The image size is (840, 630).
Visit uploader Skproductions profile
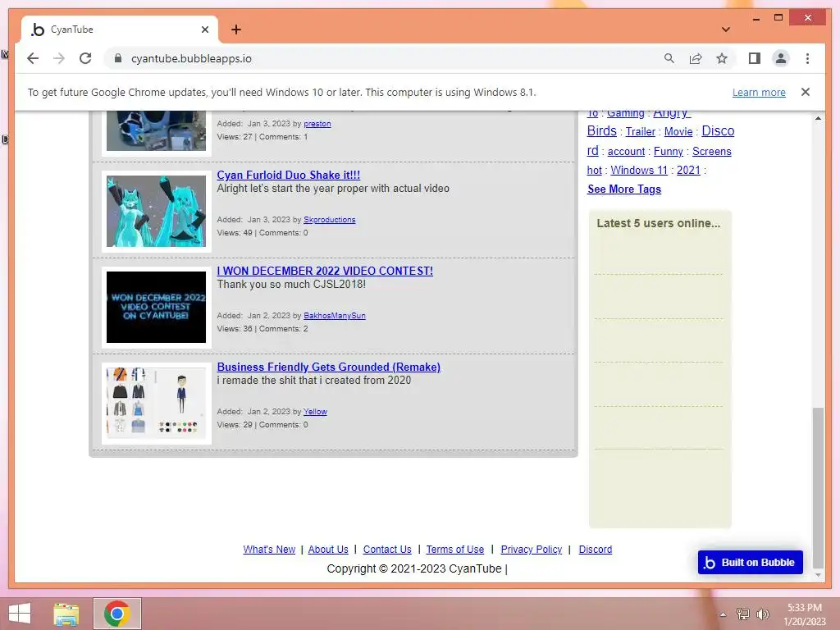[330, 220]
